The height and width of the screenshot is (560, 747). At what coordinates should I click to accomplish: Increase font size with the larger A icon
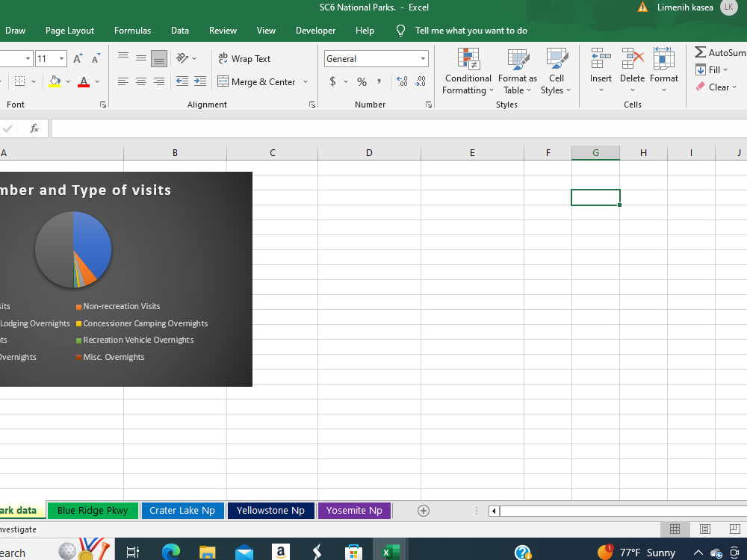[78, 58]
